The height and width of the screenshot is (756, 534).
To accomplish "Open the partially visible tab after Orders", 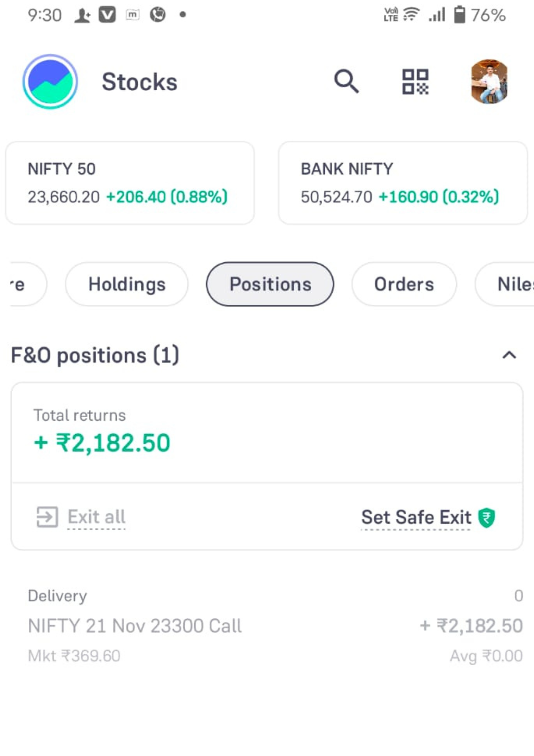I will pyautogui.click(x=505, y=284).
